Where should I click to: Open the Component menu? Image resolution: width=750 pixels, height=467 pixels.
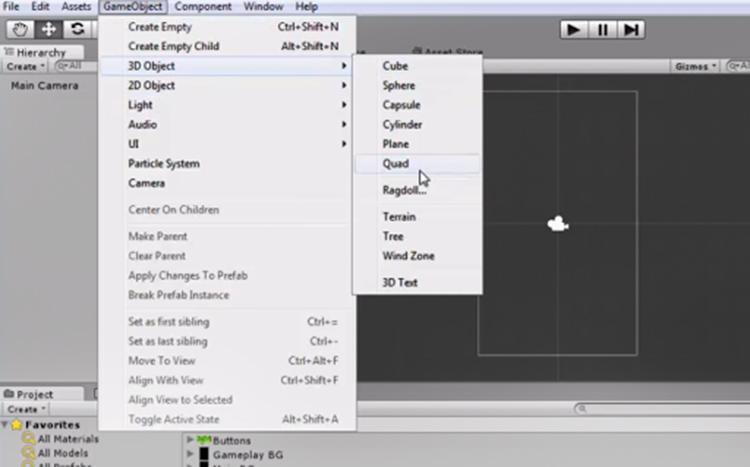[x=203, y=7]
